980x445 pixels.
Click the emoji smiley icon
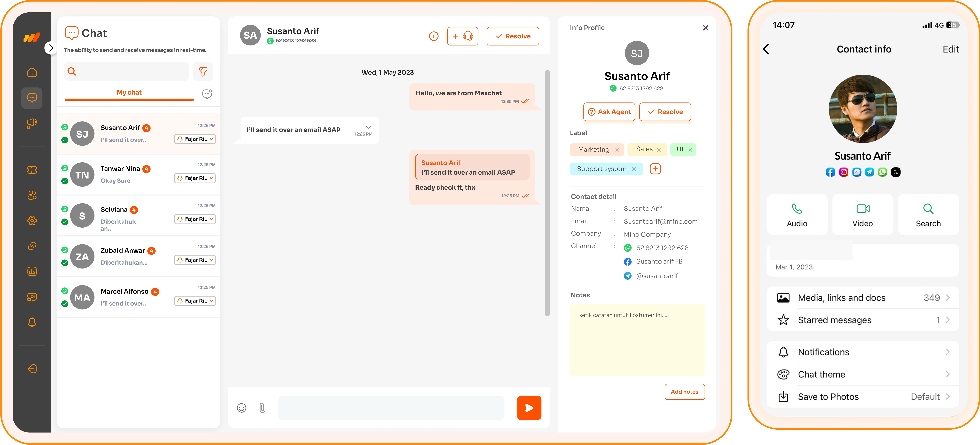[x=242, y=408]
